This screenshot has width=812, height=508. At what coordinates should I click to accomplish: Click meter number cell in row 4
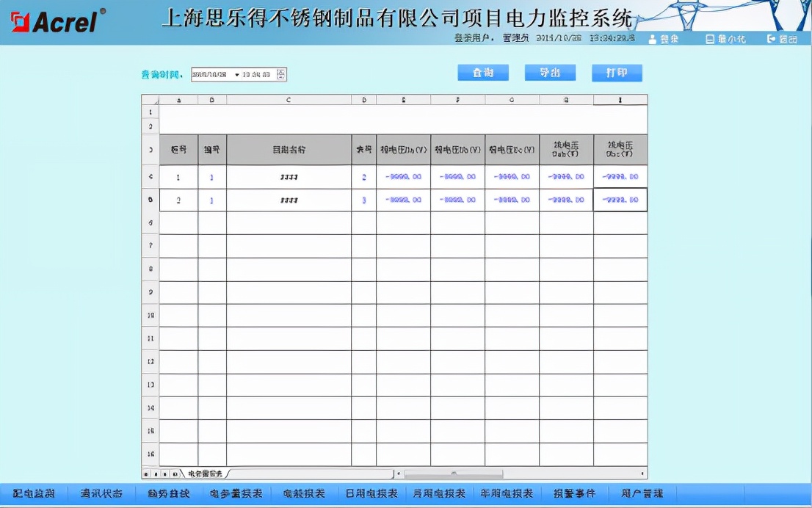click(364, 177)
